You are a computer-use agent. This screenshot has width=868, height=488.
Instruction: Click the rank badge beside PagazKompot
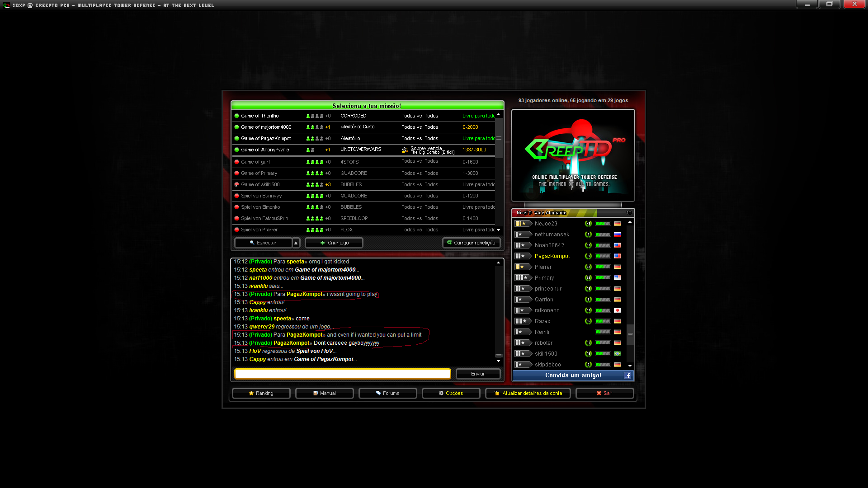pos(523,256)
